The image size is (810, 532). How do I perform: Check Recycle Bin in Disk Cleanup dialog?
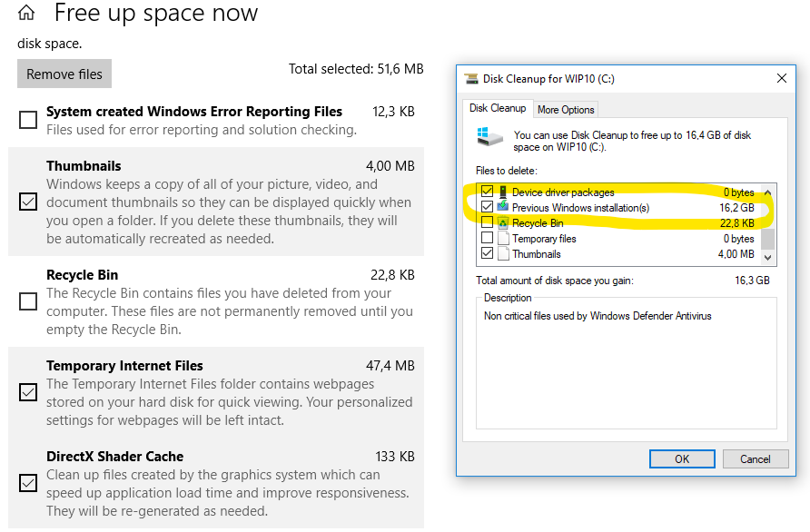pos(487,222)
